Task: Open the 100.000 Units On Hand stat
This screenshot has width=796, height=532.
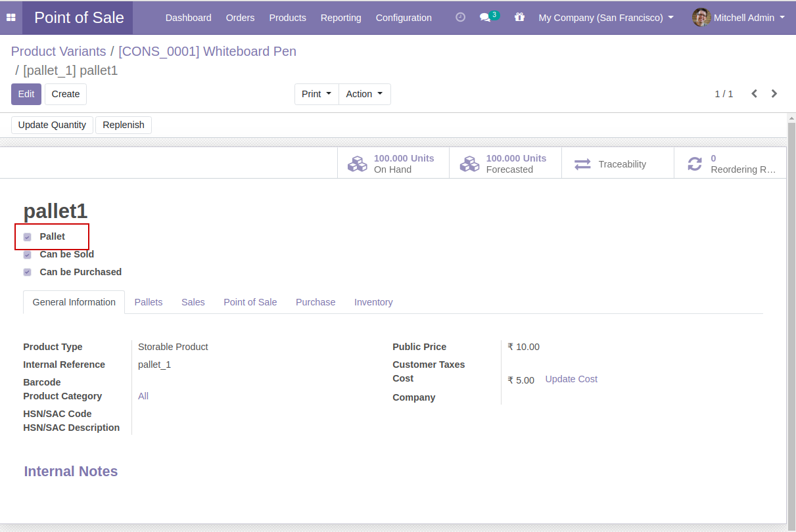Action: point(393,164)
